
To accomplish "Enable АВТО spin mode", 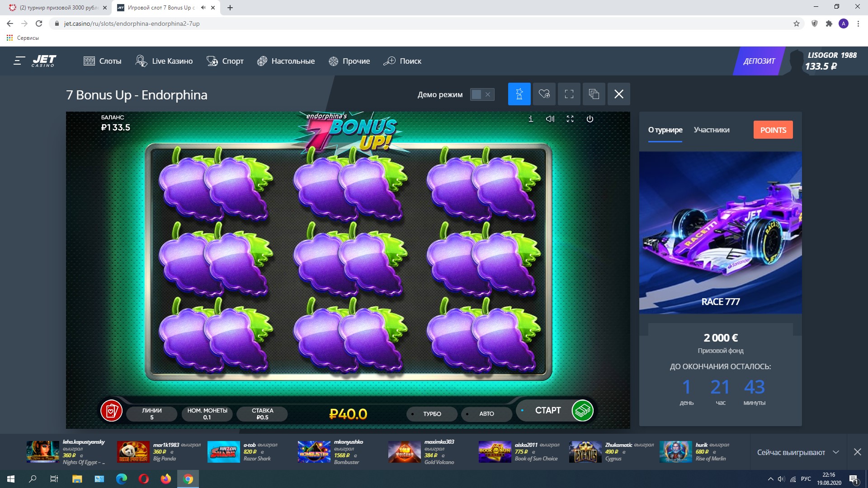I will pos(486,413).
